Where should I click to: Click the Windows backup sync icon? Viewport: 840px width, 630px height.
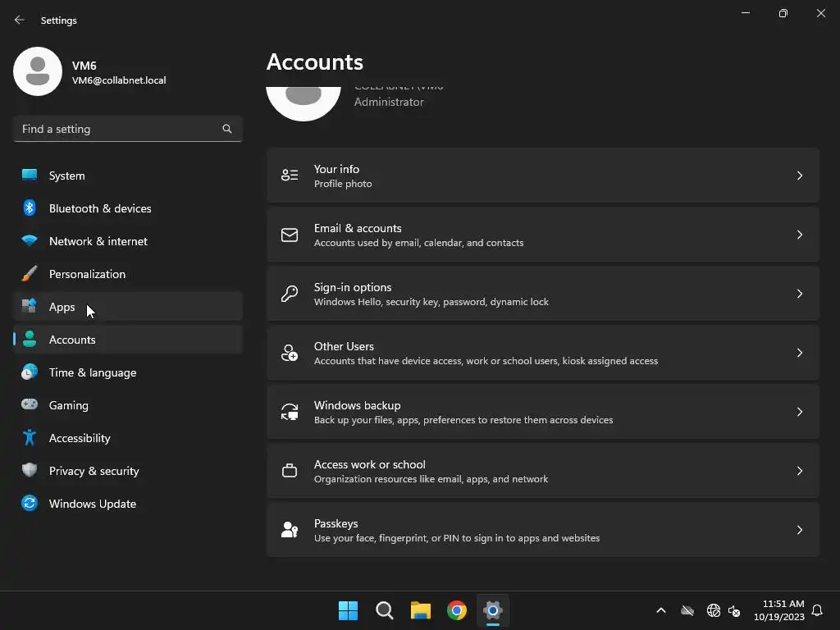coord(290,412)
